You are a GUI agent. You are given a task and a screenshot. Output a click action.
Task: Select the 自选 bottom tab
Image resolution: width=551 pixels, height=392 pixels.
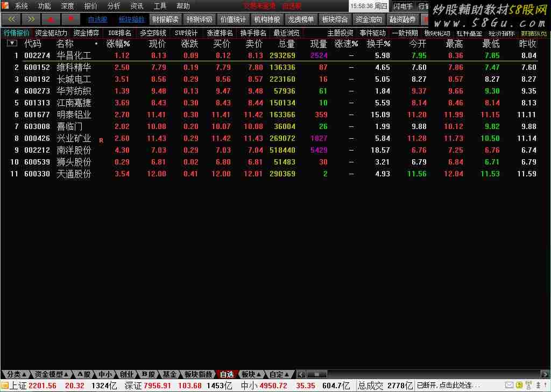click(227, 374)
